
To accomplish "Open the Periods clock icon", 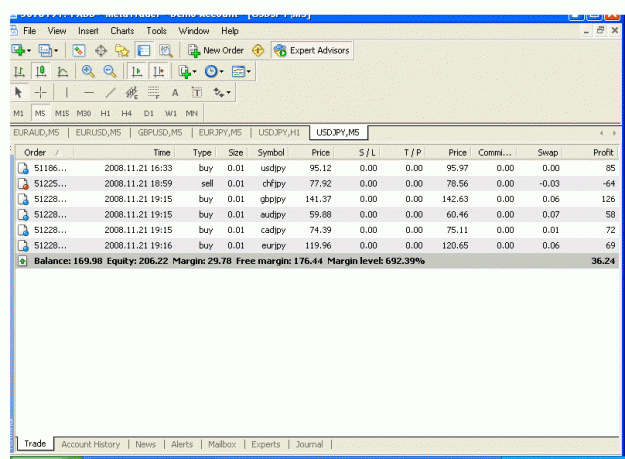I will click(211, 72).
